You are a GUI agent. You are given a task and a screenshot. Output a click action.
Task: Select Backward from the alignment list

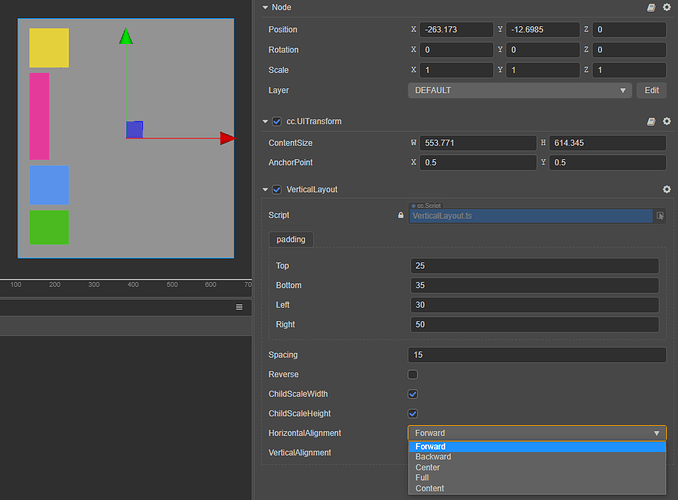click(x=433, y=457)
